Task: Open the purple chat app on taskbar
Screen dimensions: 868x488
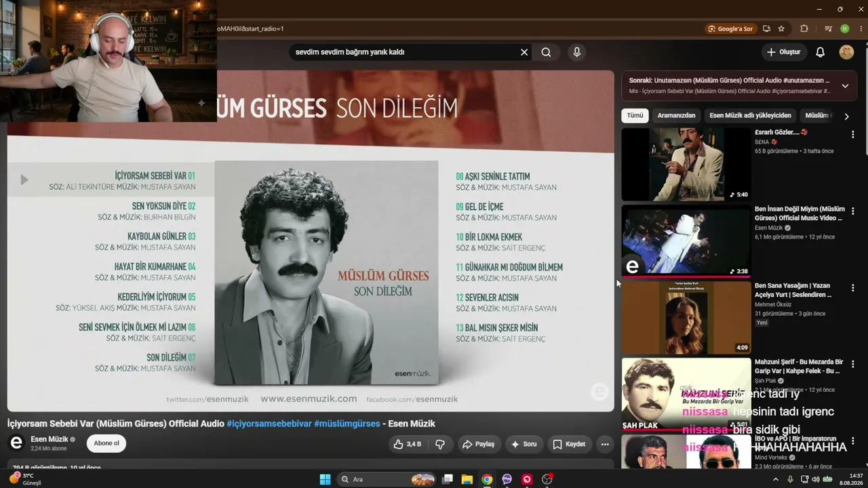Action: [x=507, y=479]
